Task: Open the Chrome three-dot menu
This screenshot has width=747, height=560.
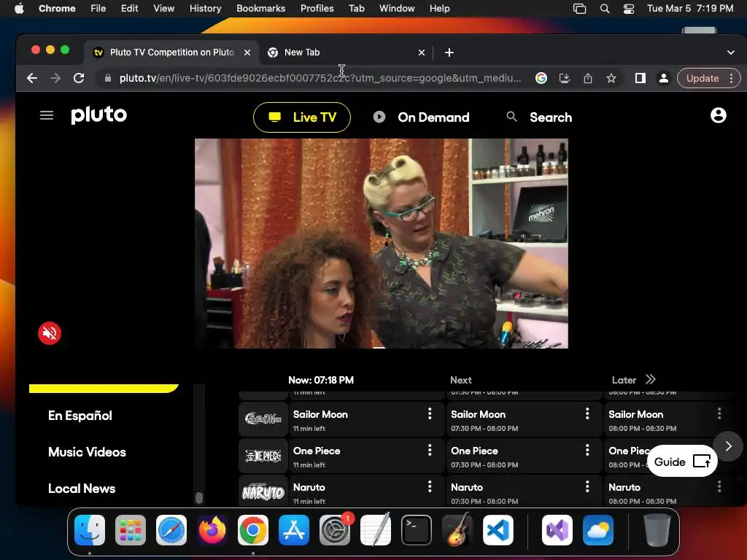Action: coord(731,78)
